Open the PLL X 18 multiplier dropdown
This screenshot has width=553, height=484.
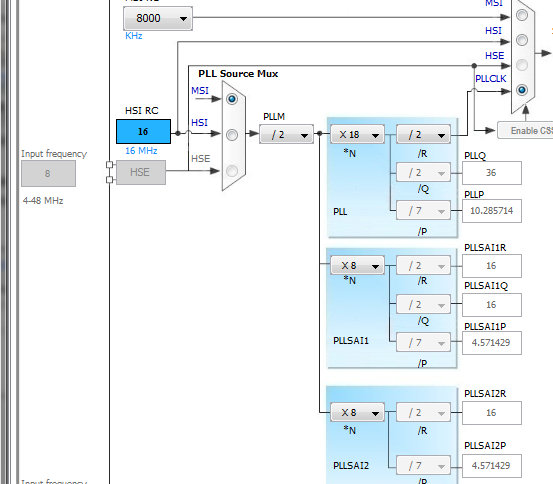point(357,134)
